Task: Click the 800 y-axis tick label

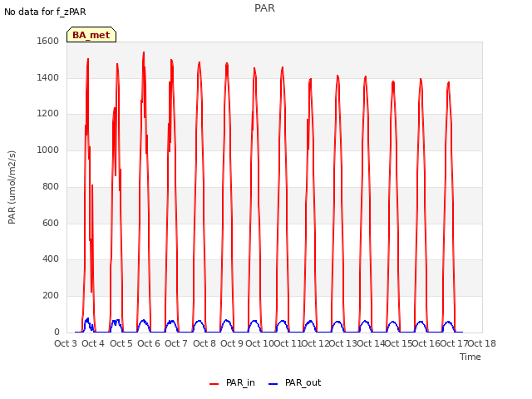Action: [51, 186]
